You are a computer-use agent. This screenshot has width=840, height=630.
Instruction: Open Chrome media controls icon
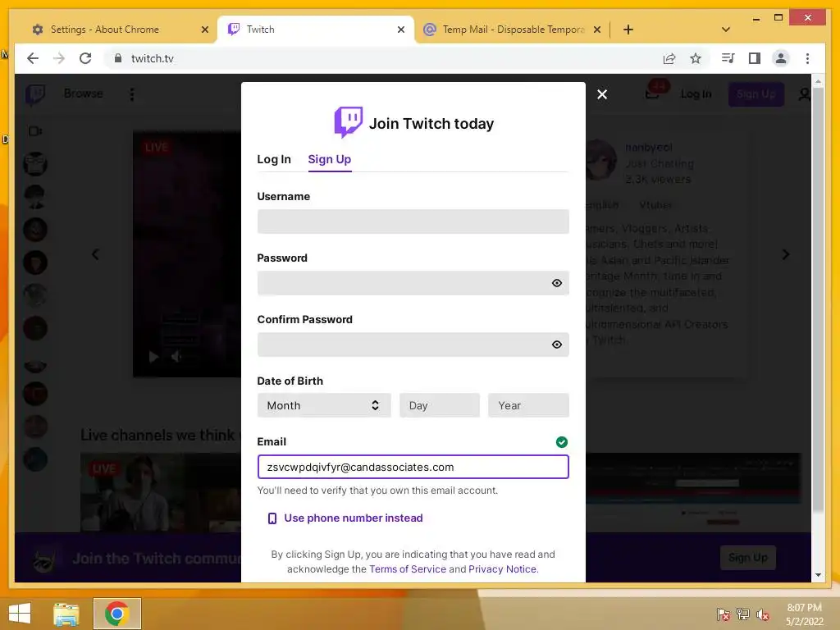[728, 58]
